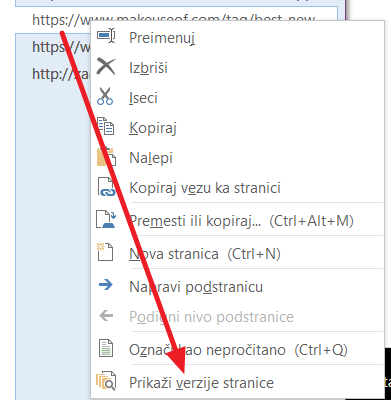Choose Napravi podstranicu
This screenshot has width=391, height=400.
pyautogui.click(x=237, y=287)
